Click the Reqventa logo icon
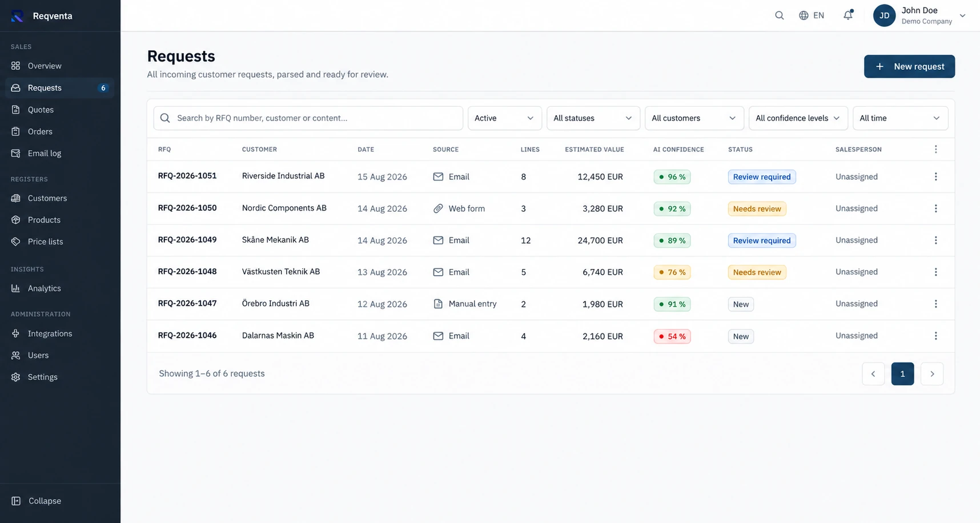Viewport: 980px width, 523px height. click(x=17, y=16)
